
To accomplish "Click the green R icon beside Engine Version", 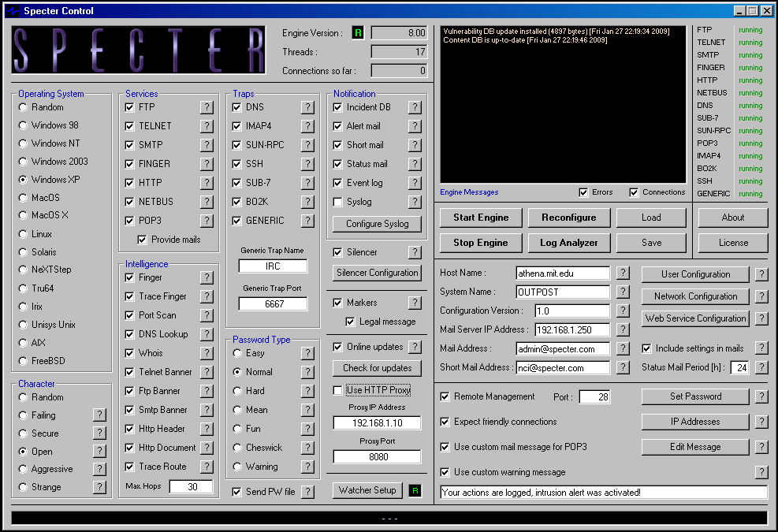I will point(358,33).
